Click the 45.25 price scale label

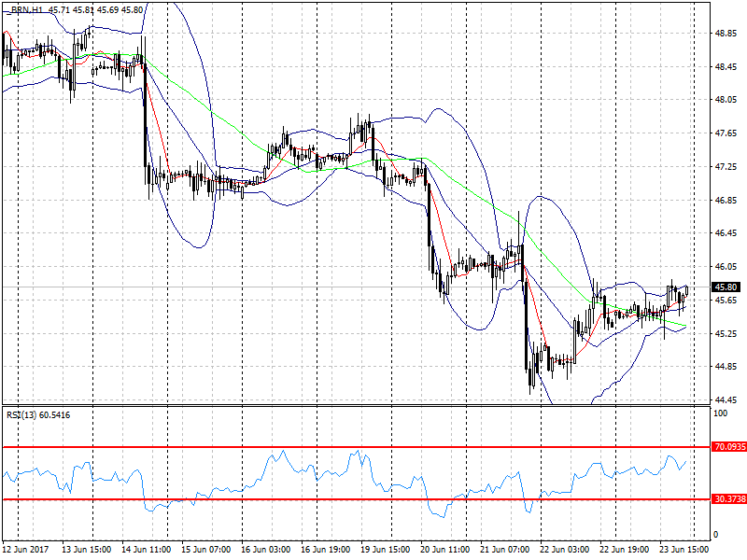pos(726,333)
